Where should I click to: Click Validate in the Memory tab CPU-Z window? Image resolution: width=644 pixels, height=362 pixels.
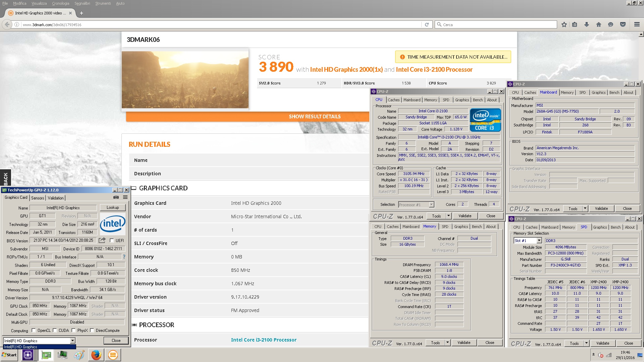pos(464,343)
